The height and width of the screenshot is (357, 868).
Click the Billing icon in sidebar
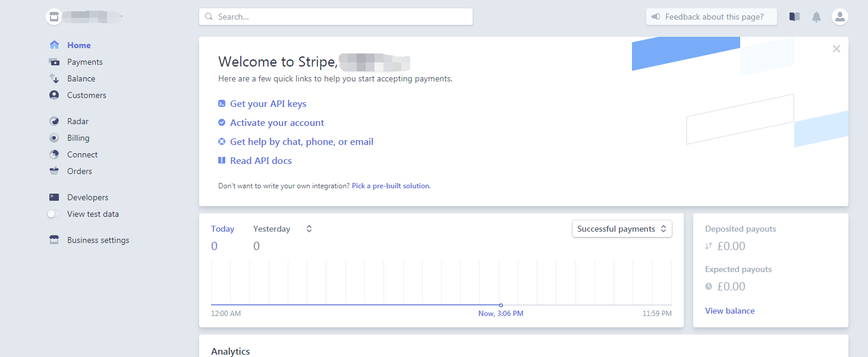point(54,138)
